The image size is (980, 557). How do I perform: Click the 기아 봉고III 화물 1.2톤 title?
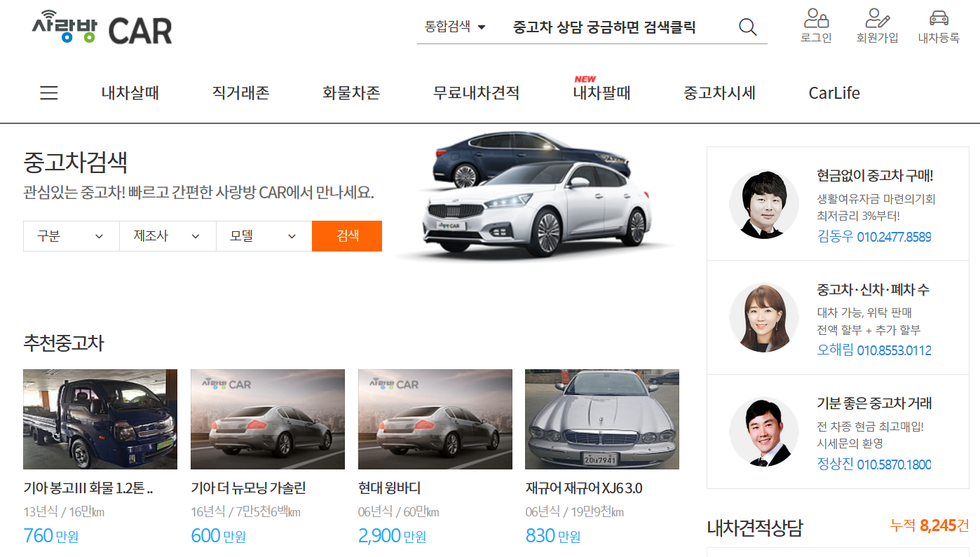coord(88,488)
